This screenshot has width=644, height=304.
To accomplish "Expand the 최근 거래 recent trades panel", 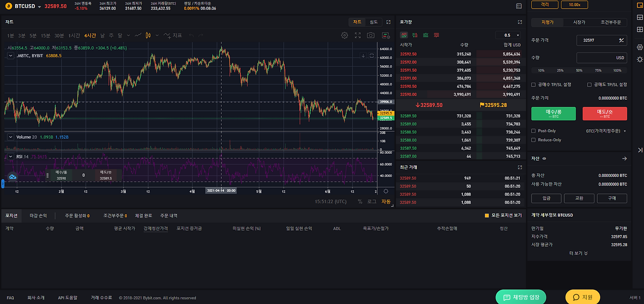I will pos(520,167).
